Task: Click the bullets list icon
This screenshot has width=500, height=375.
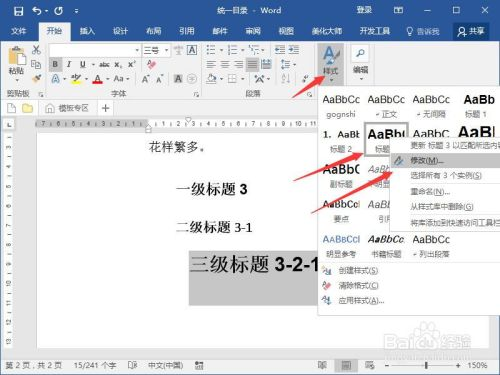Action: coord(211,50)
